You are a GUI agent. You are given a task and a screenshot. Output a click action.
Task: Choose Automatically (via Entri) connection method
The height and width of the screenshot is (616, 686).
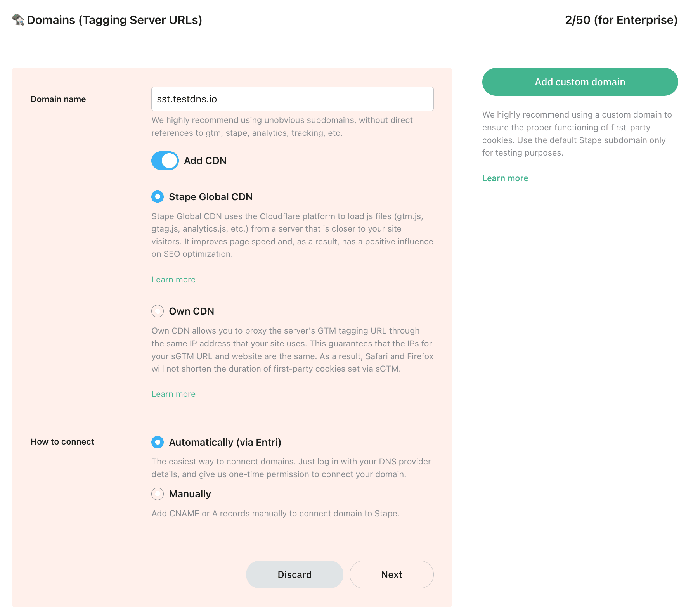click(x=157, y=442)
